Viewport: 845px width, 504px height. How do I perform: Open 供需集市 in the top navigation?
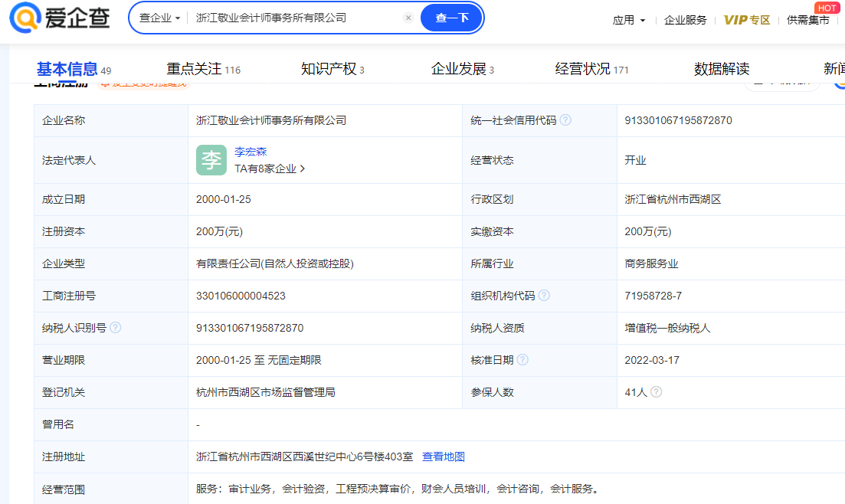807,20
